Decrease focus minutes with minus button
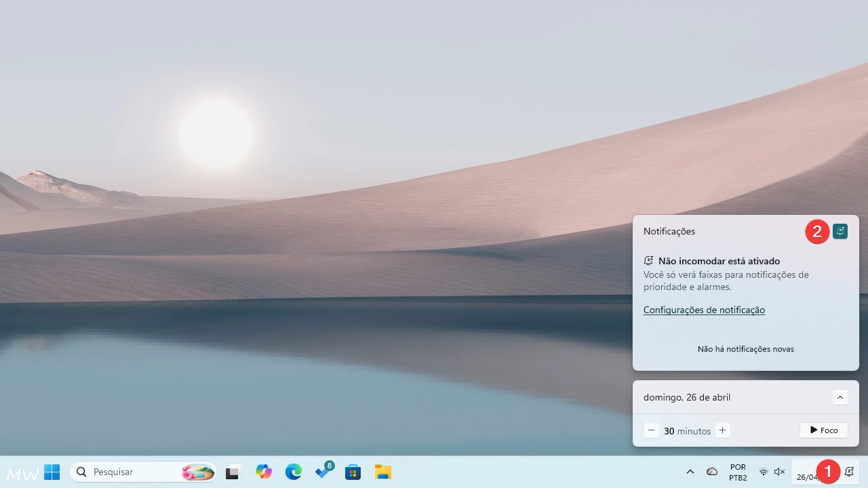This screenshot has width=868, height=488. [x=652, y=430]
